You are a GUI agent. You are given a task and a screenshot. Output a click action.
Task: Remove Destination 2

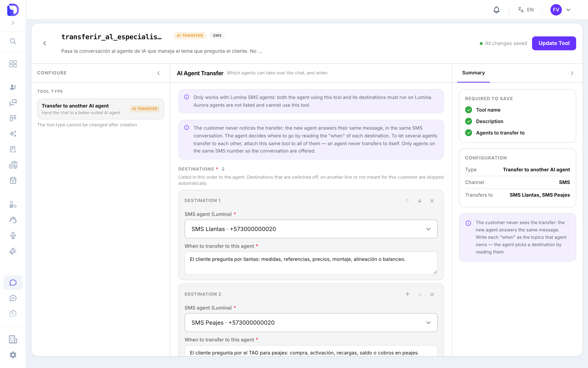(x=432, y=294)
